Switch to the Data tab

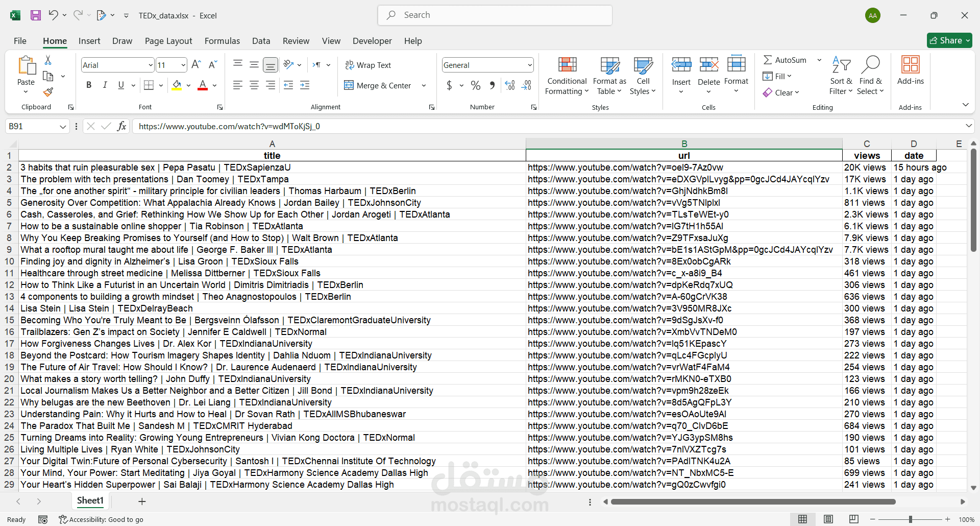[261, 41]
